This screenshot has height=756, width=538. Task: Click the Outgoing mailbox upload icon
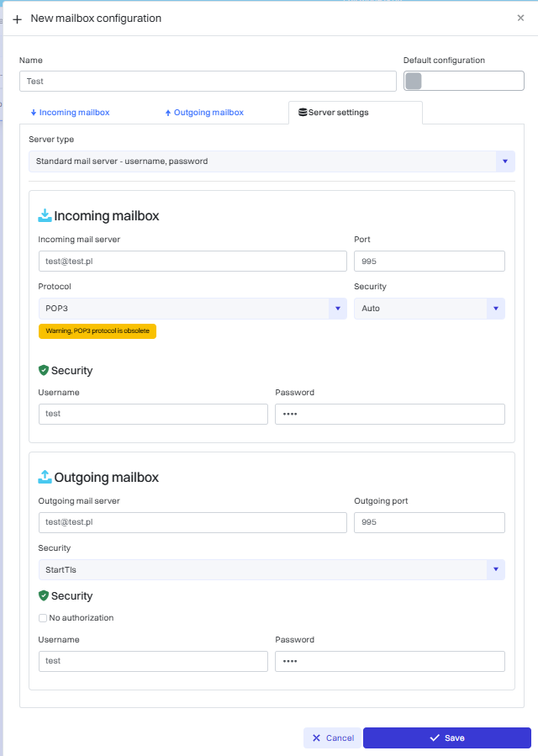(45, 477)
